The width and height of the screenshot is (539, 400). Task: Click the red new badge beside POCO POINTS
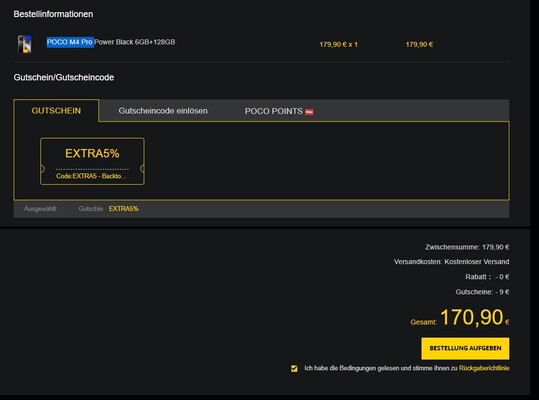pyautogui.click(x=309, y=112)
